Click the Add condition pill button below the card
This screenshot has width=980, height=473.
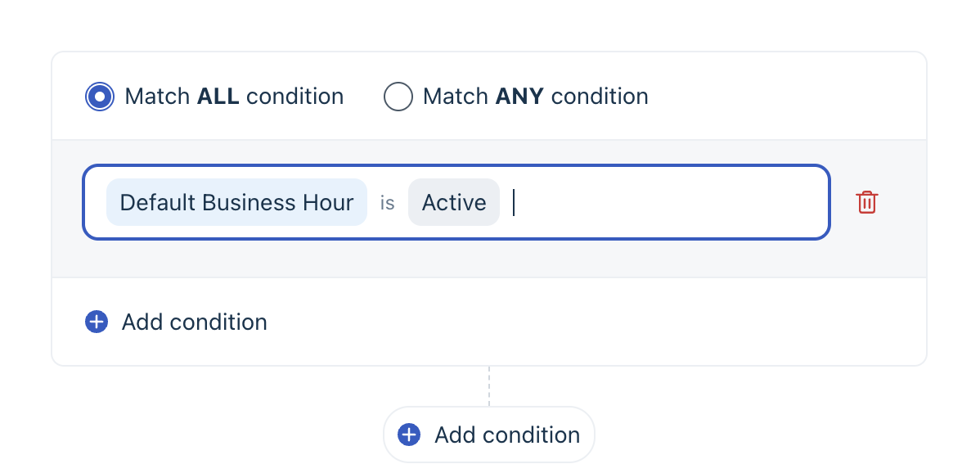point(488,435)
